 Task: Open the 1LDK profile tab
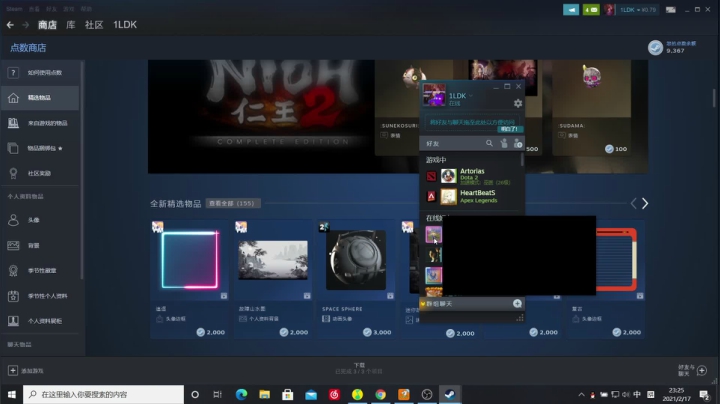click(x=125, y=25)
